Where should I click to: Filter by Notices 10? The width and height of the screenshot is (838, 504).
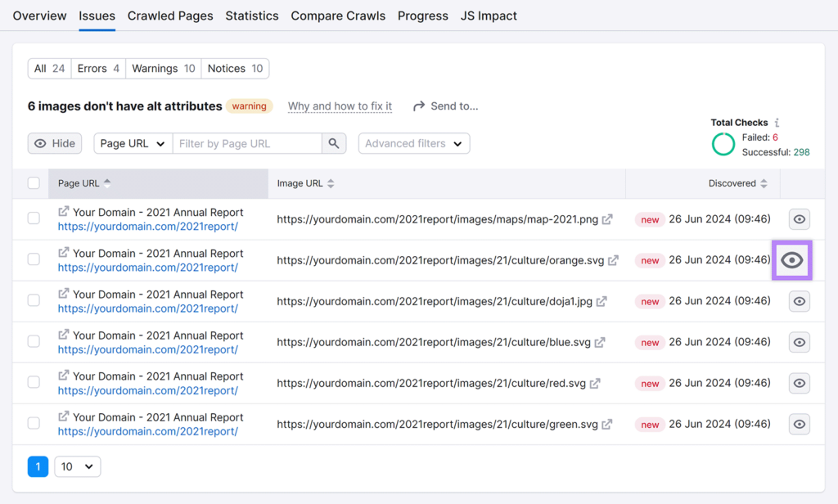[x=235, y=69]
